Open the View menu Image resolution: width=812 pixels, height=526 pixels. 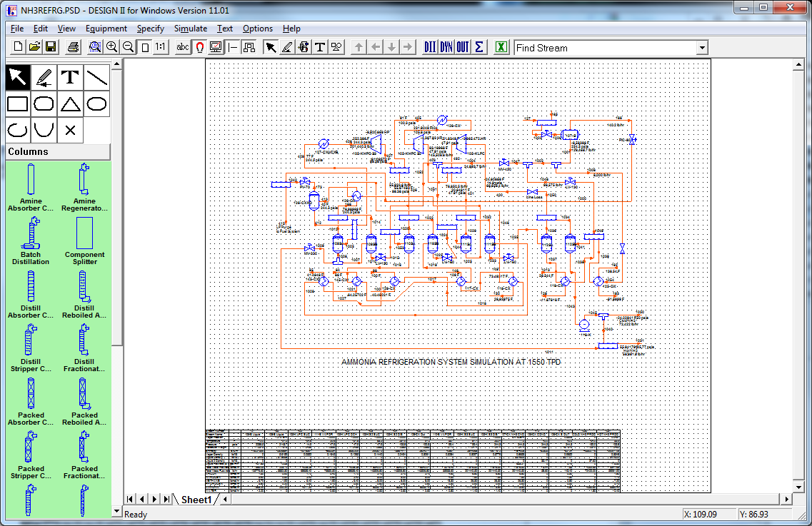[x=66, y=29]
